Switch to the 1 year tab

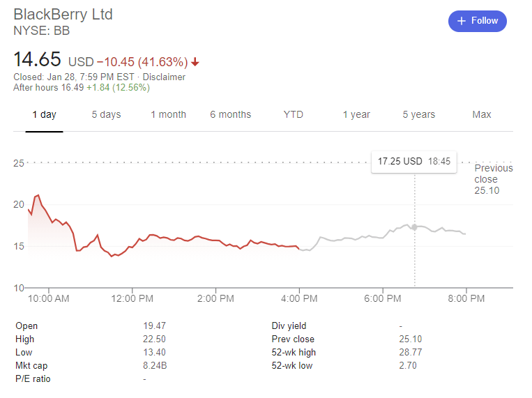356,114
